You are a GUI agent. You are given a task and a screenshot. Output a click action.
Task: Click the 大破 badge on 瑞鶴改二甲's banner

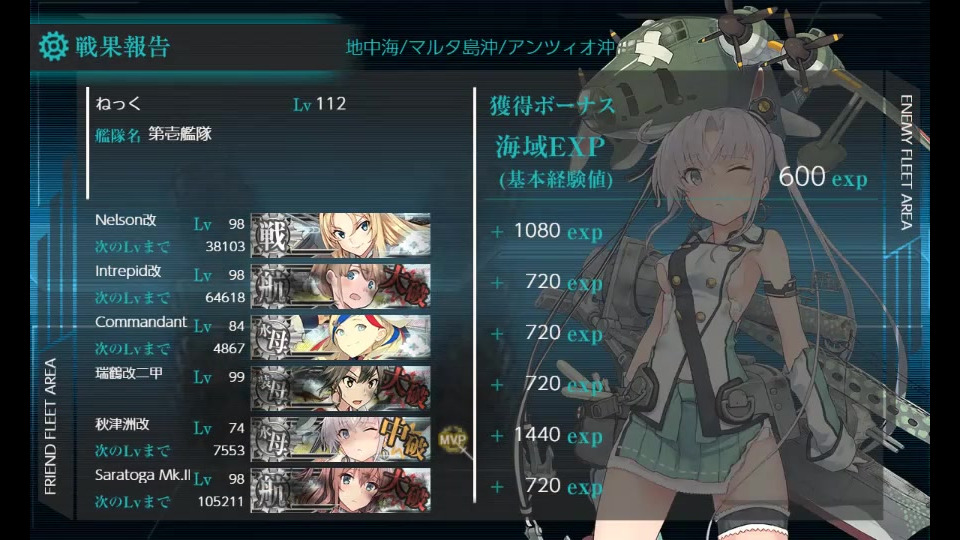click(403, 388)
